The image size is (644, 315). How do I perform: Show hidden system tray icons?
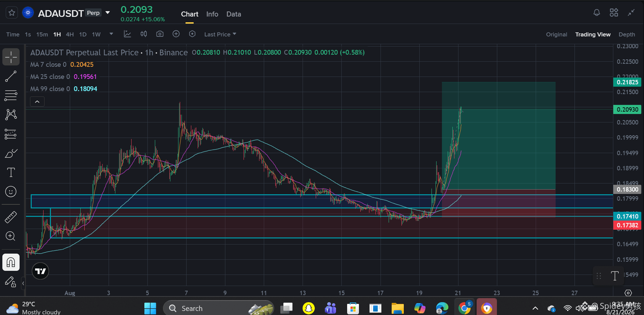pyautogui.click(x=535, y=308)
